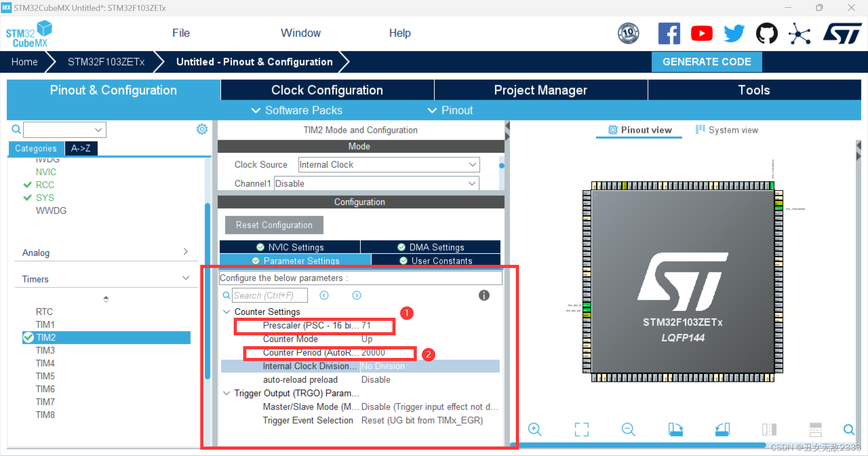Click GENERATE CODE button
This screenshot has width=868, height=456.
click(x=707, y=62)
